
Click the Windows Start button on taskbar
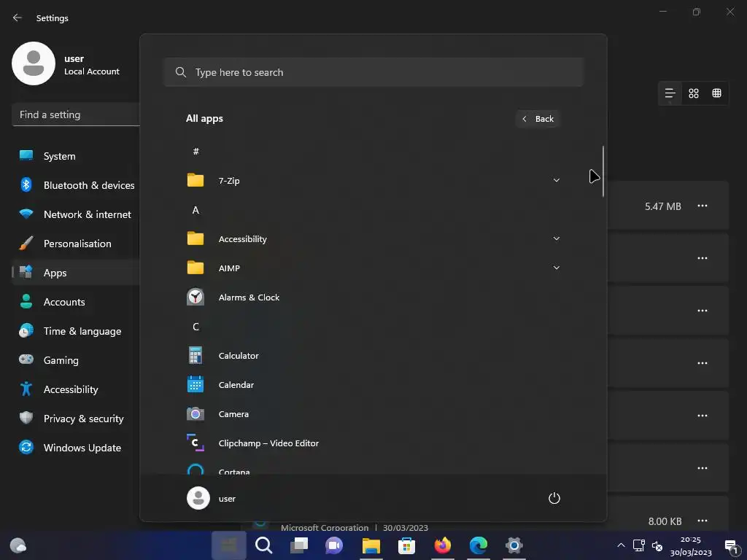[228, 545]
